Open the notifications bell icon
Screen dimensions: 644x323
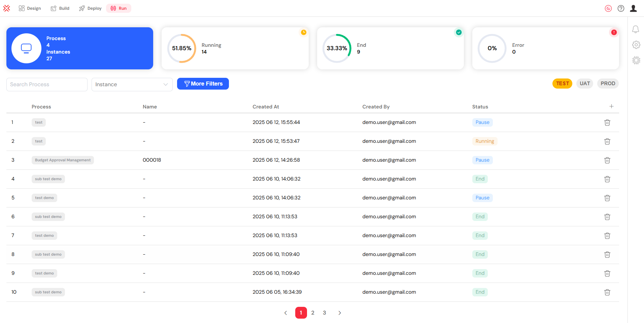click(636, 29)
